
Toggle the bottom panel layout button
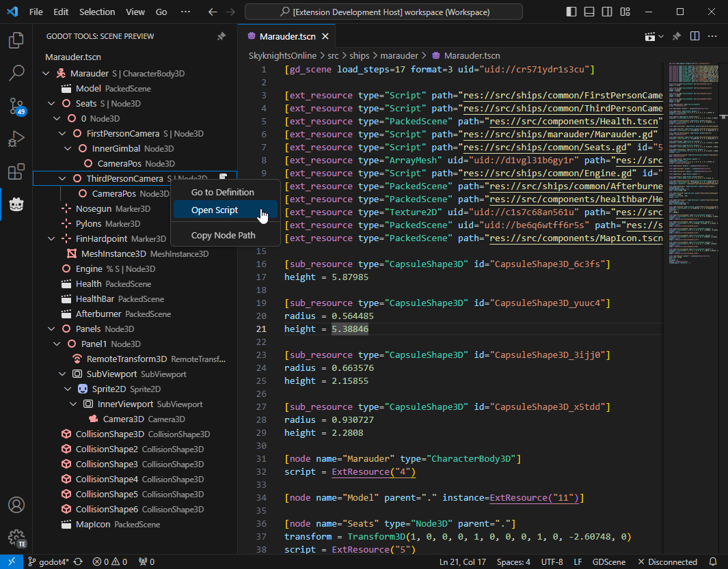(589, 12)
